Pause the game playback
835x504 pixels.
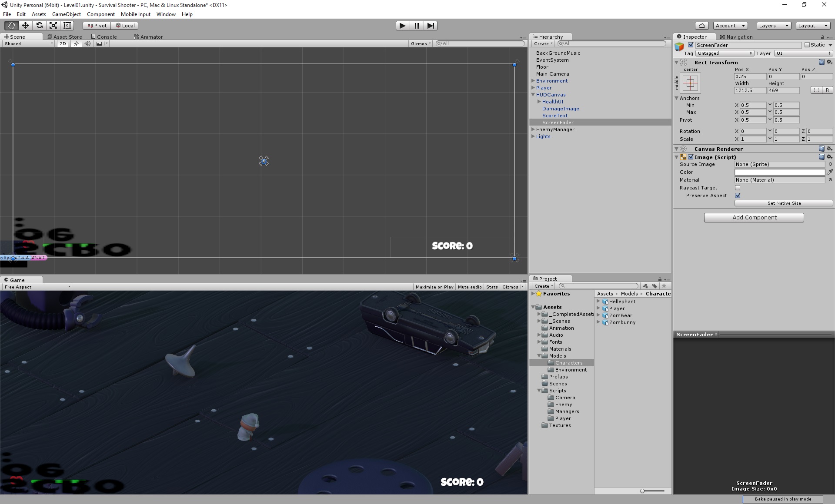click(417, 26)
